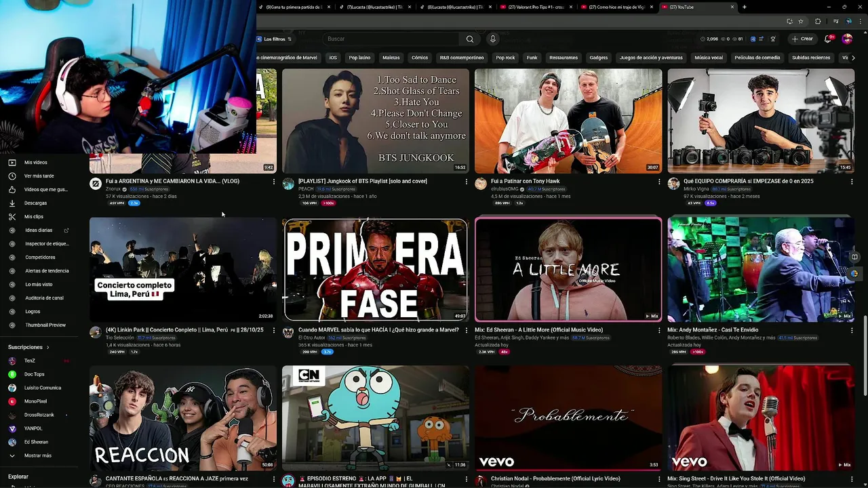Open options for Jungkook playlist video
Screen dimensions: 868x488
[x=467, y=182]
